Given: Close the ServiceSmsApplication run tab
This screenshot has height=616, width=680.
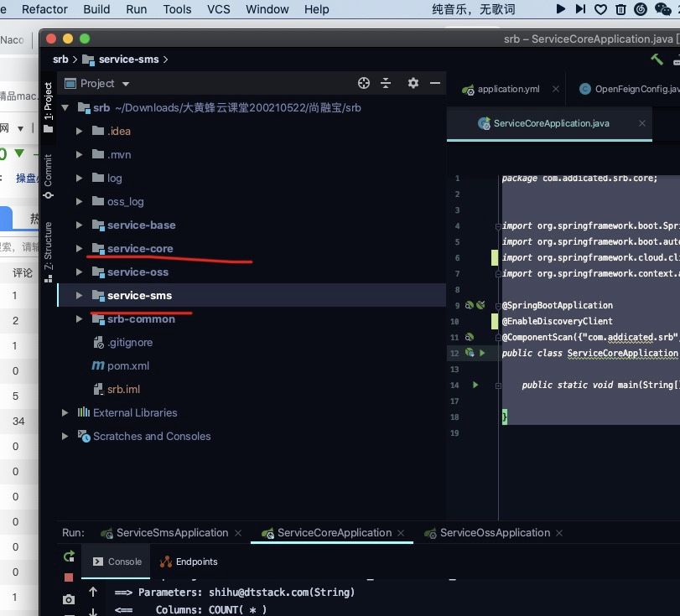Looking at the screenshot, I should point(238,533).
